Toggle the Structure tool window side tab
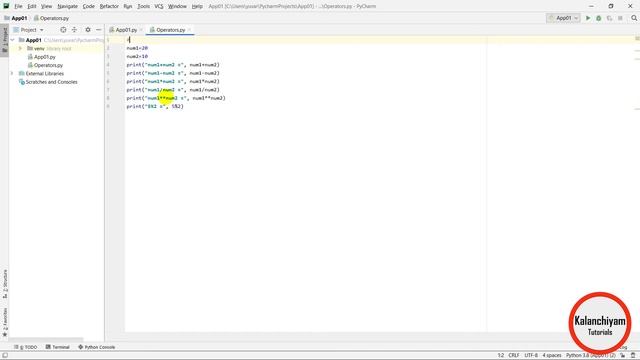Viewport: 640px width, 360px height. click(4, 284)
